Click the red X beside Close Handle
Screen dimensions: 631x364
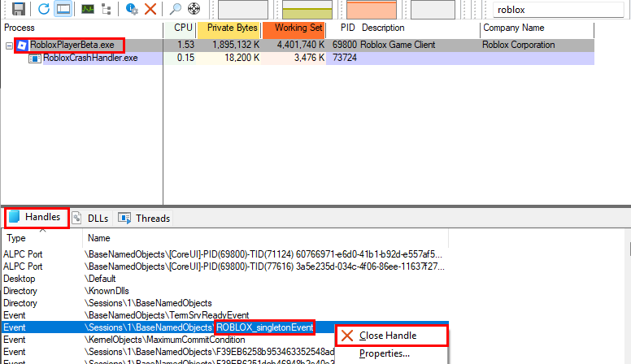click(347, 336)
